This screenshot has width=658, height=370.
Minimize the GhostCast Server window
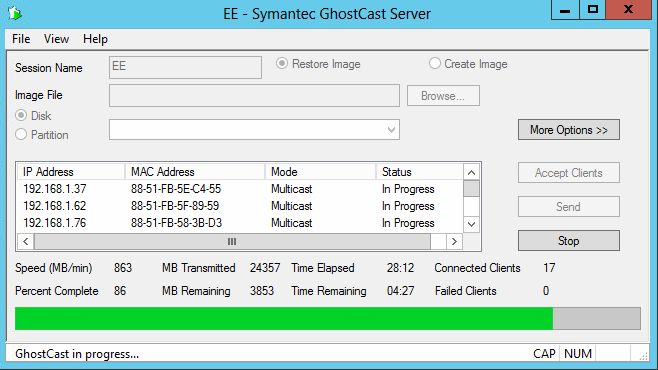(x=565, y=10)
